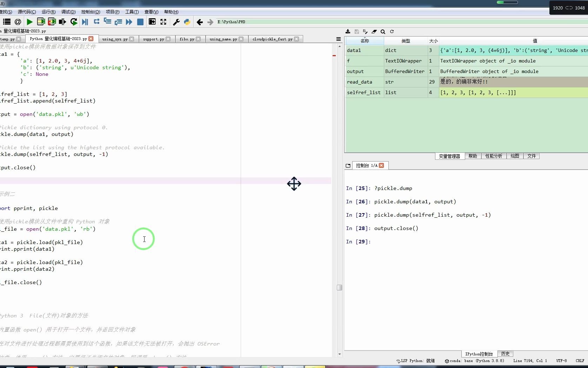Open the 查看(V) menu

pyautogui.click(x=151, y=12)
